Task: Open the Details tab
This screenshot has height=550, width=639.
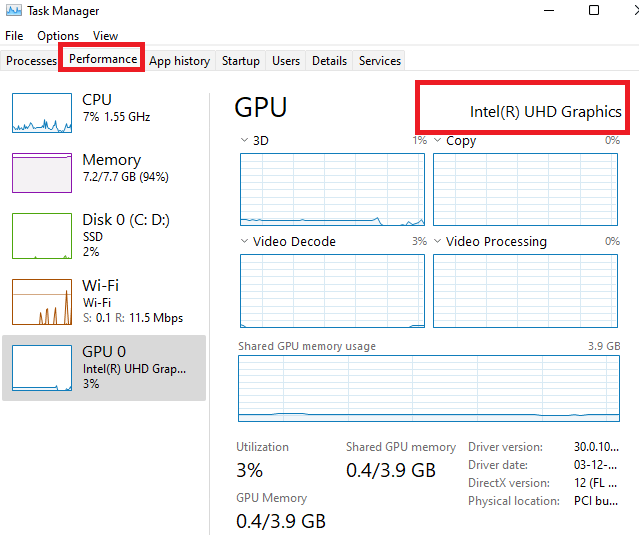Action: point(329,61)
